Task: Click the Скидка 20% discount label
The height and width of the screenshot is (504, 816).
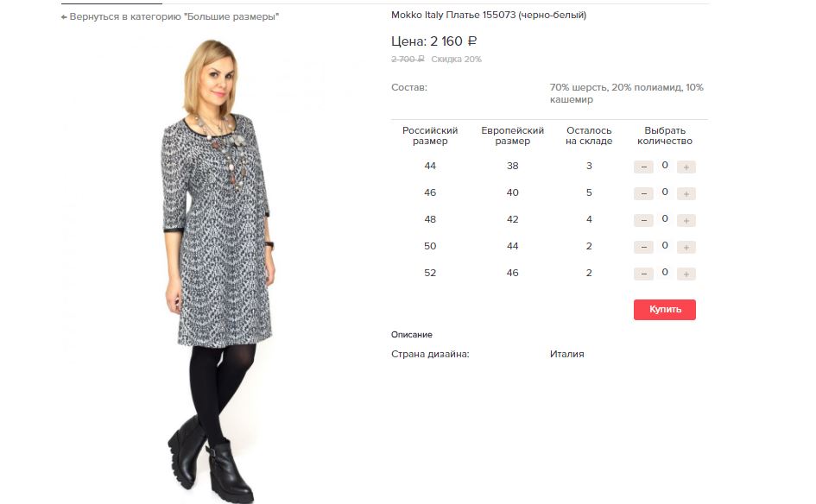Action: (x=457, y=60)
